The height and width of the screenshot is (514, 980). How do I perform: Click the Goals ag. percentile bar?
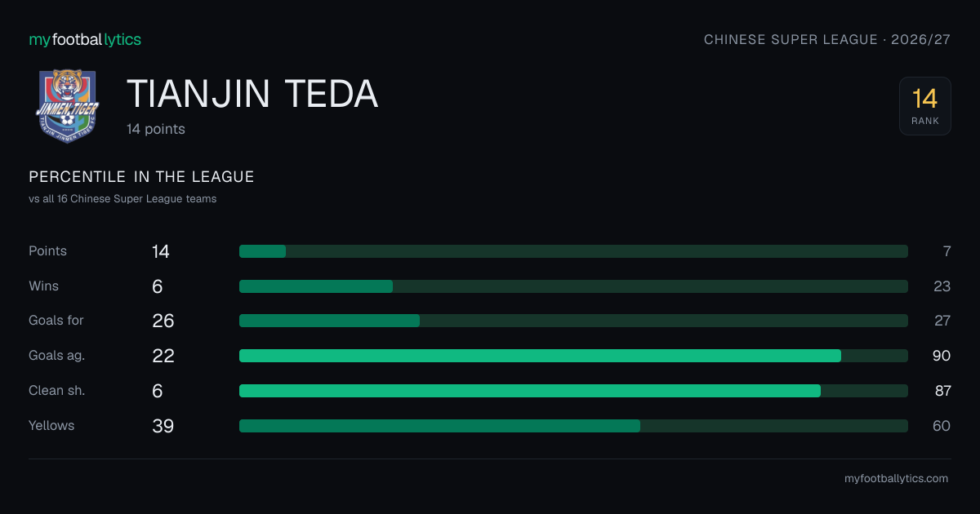pyautogui.click(x=573, y=356)
